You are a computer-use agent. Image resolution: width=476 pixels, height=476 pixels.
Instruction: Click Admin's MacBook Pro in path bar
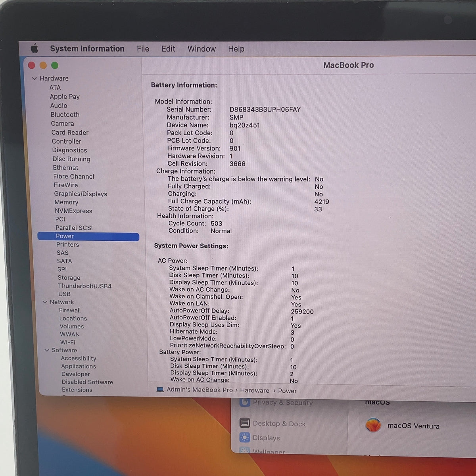click(200, 390)
